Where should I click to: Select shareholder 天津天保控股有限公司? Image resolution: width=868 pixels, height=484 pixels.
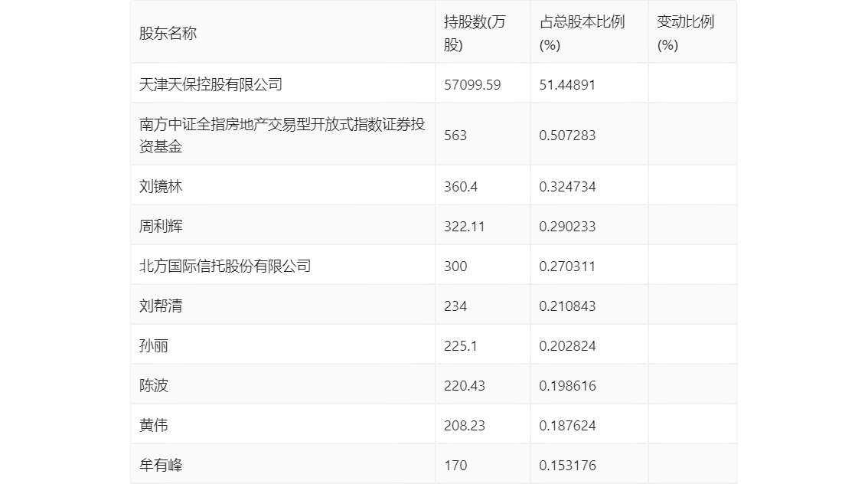click(x=210, y=85)
